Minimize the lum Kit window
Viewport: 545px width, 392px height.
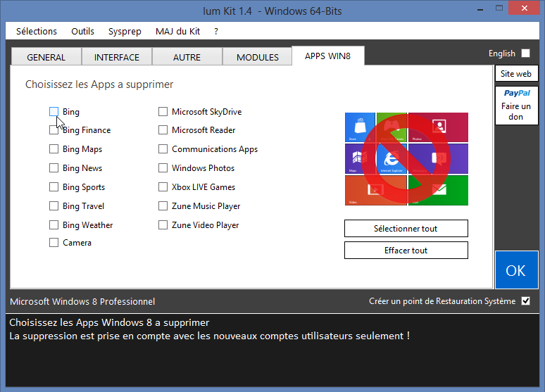(480, 10)
